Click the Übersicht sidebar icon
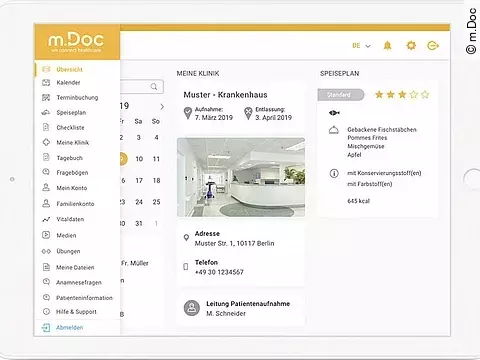The height and width of the screenshot is (360, 480). [x=46, y=69]
